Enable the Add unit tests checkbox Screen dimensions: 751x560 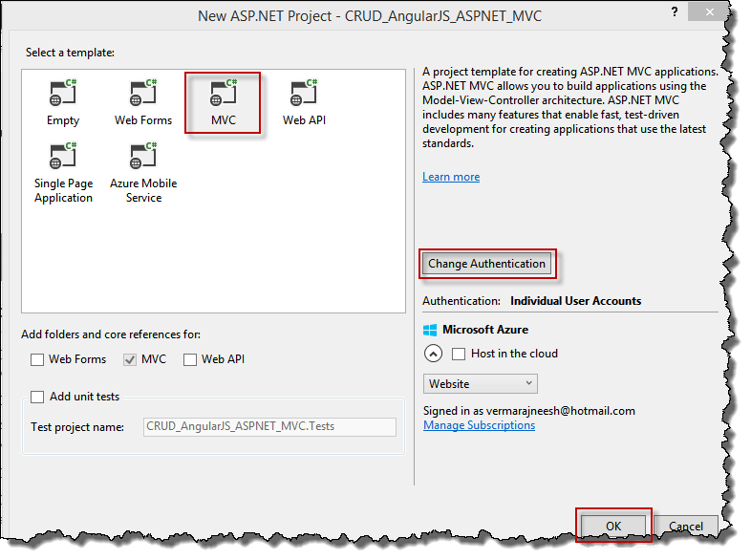[37, 397]
